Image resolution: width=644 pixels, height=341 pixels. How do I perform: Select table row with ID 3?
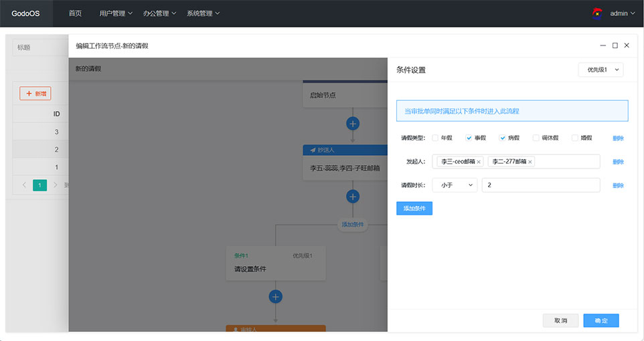[40, 132]
